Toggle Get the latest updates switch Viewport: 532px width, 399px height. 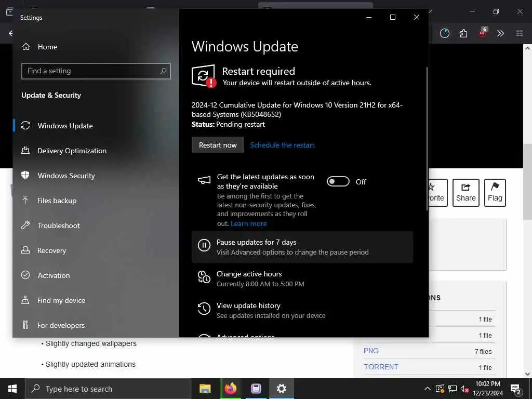point(338,181)
